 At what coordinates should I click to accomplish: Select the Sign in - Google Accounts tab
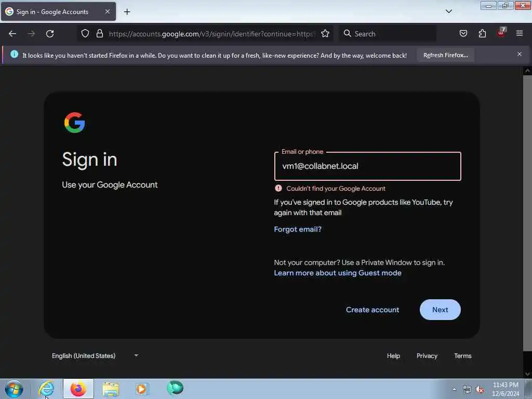[58, 11]
